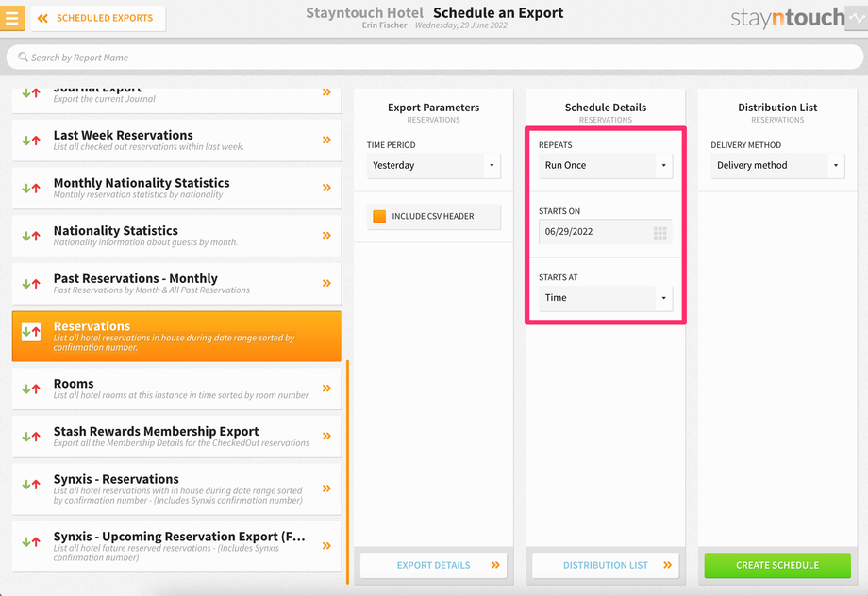
Task: Click the export arrows icon for Nationality Statistics
Action: click(x=31, y=236)
